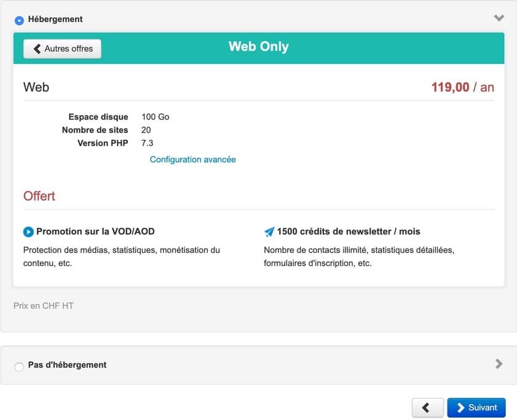The height and width of the screenshot is (420, 517).
Task: Click the Version PHP value 7.3
Action: click(x=147, y=143)
